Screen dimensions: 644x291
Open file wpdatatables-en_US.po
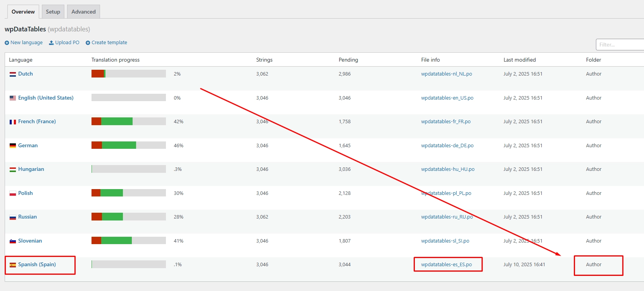tap(447, 98)
